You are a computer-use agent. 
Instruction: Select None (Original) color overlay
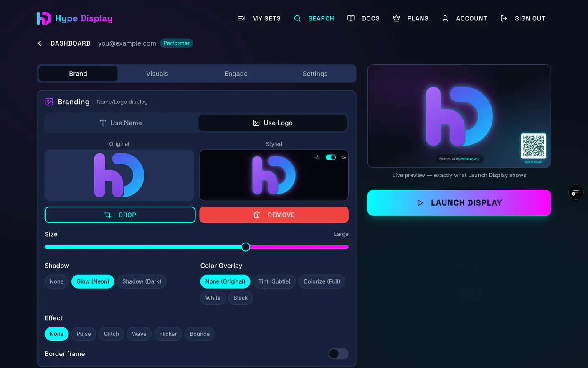point(225,281)
